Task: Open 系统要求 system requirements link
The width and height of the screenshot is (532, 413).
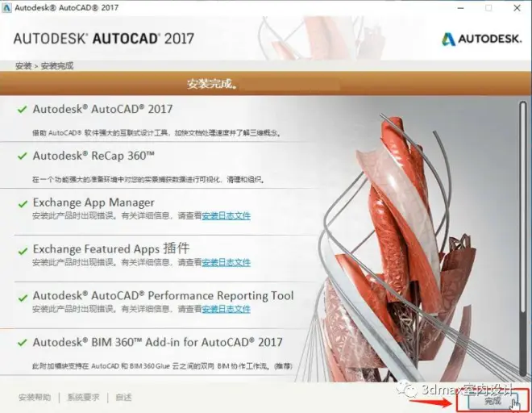Action: [x=84, y=397]
